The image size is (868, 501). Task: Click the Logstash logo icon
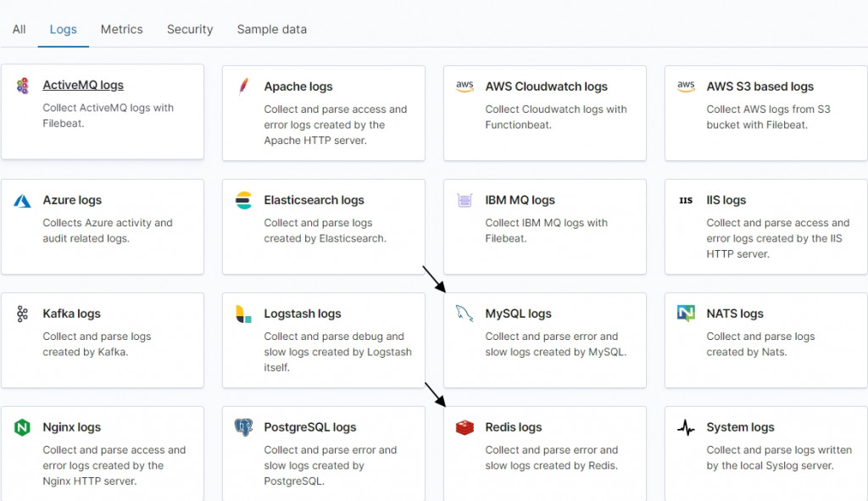243,315
